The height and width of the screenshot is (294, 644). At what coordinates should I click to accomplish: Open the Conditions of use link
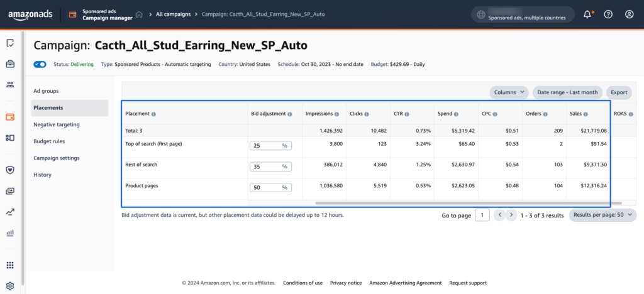pyautogui.click(x=303, y=283)
